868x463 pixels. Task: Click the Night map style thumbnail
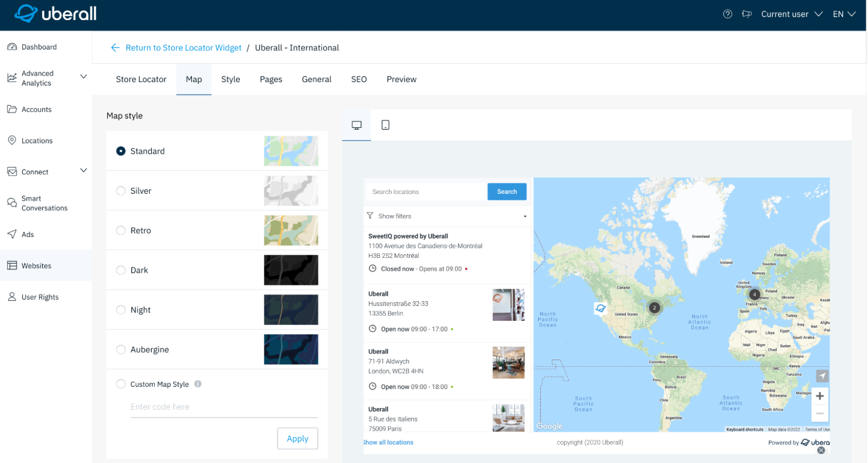tap(291, 310)
